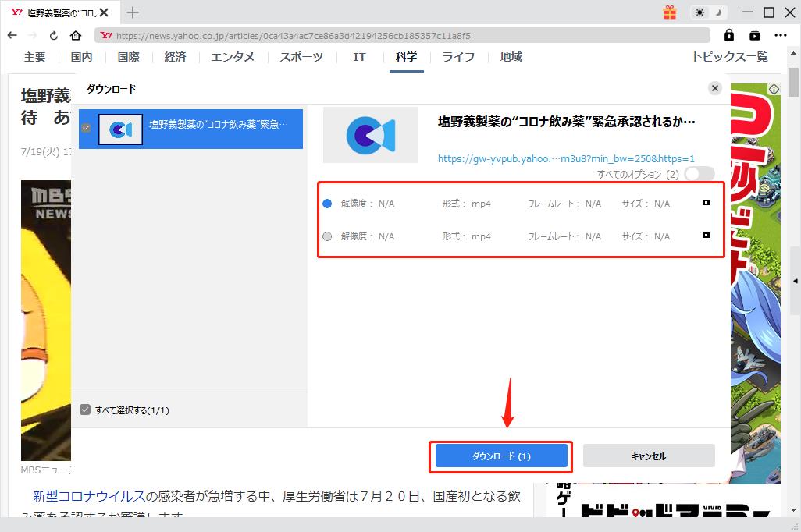Toggle すべてのオプション (2) switch

700,174
